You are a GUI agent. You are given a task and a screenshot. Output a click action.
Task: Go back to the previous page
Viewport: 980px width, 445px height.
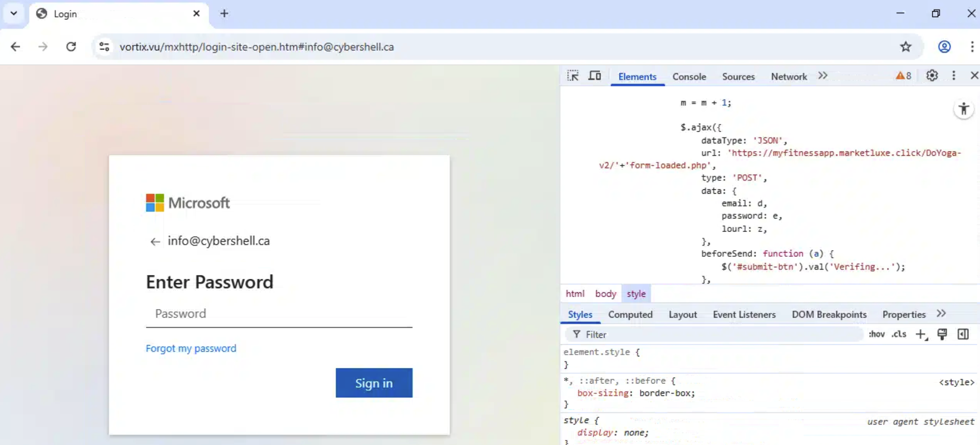15,46
